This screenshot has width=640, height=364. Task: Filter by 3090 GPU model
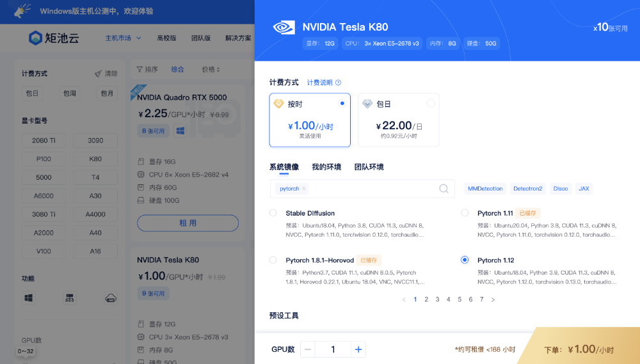pos(95,140)
